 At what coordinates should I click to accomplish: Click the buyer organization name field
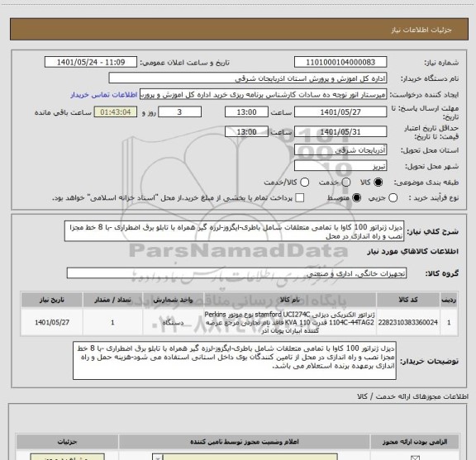[x=248, y=78]
